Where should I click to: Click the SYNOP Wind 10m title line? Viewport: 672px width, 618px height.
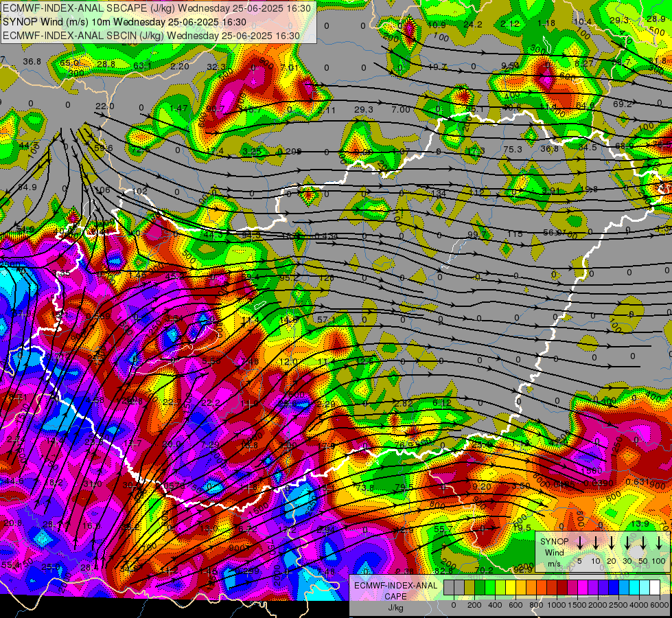125,22
